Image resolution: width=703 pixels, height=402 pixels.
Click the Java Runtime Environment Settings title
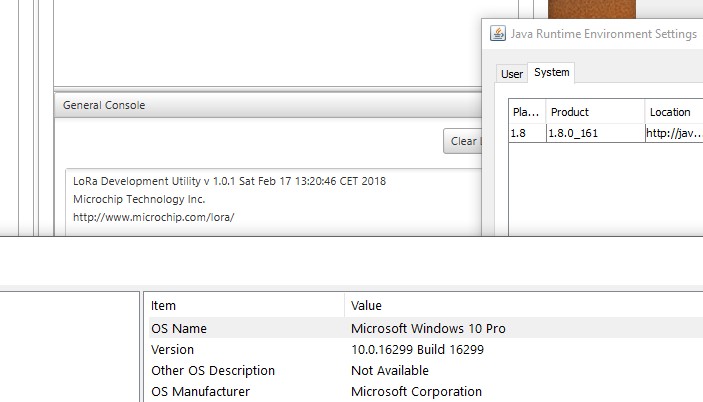click(603, 34)
